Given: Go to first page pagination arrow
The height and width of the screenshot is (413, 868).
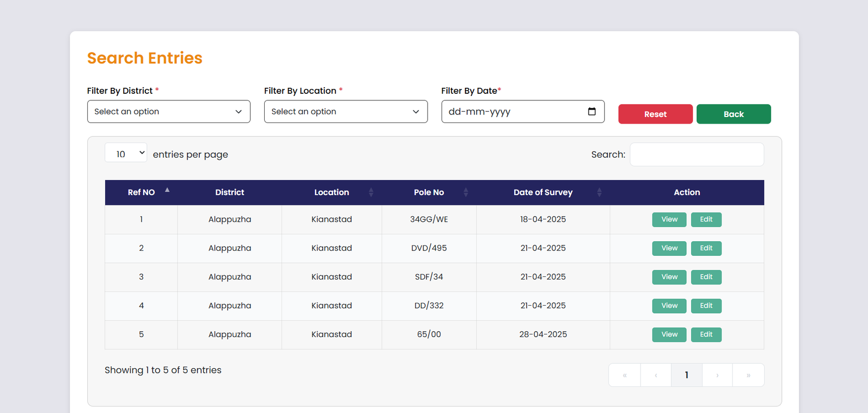Looking at the screenshot, I should (x=624, y=375).
